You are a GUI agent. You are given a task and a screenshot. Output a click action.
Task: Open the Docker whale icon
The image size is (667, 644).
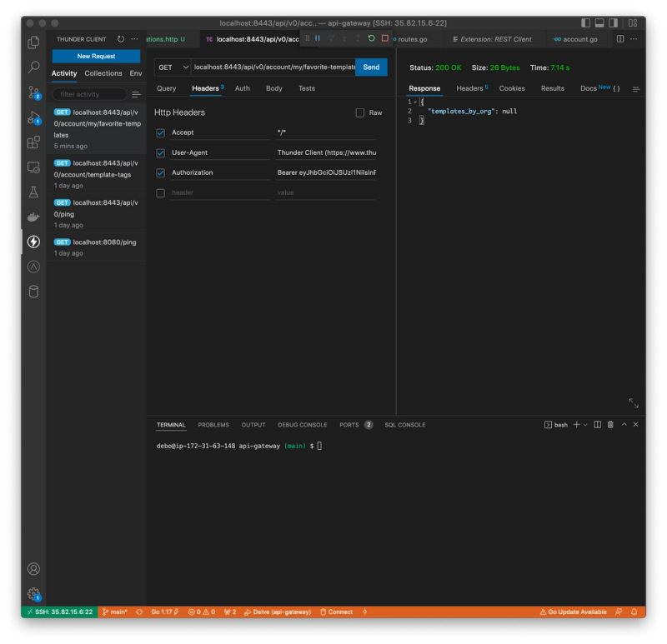tap(33, 217)
